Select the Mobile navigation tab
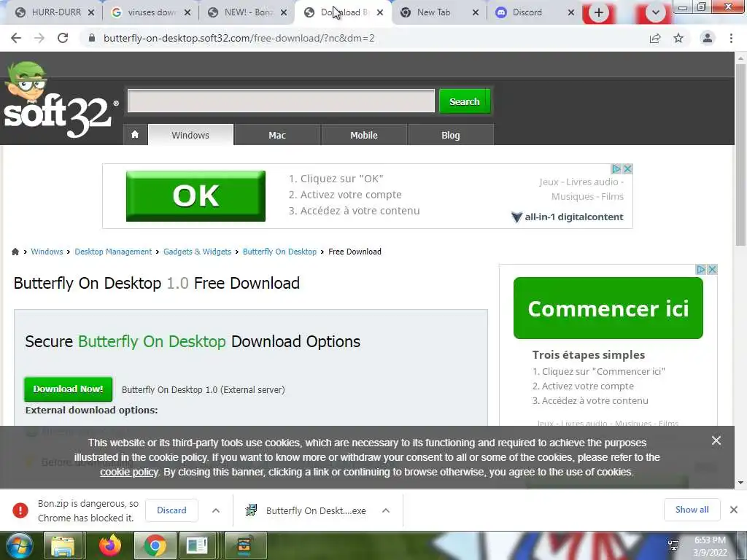This screenshot has width=747, height=560. point(364,135)
